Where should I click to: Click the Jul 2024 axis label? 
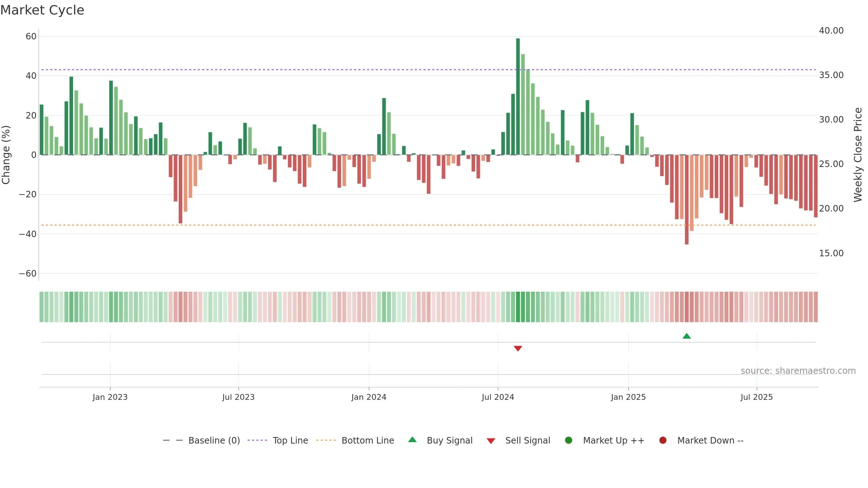[x=498, y=397]
